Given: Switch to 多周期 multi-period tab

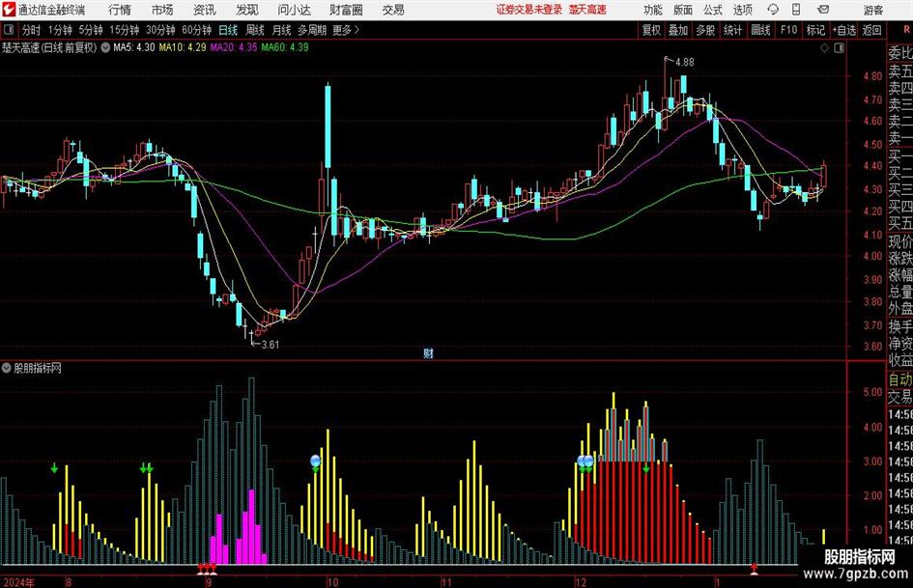Looking at the screenshot, I should click(x=312, y=30).
